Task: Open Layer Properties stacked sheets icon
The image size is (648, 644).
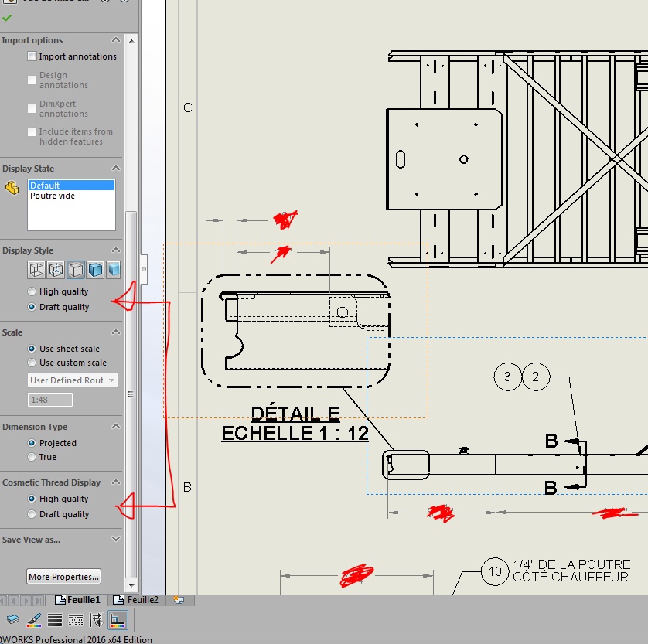Action: (13, 619)
